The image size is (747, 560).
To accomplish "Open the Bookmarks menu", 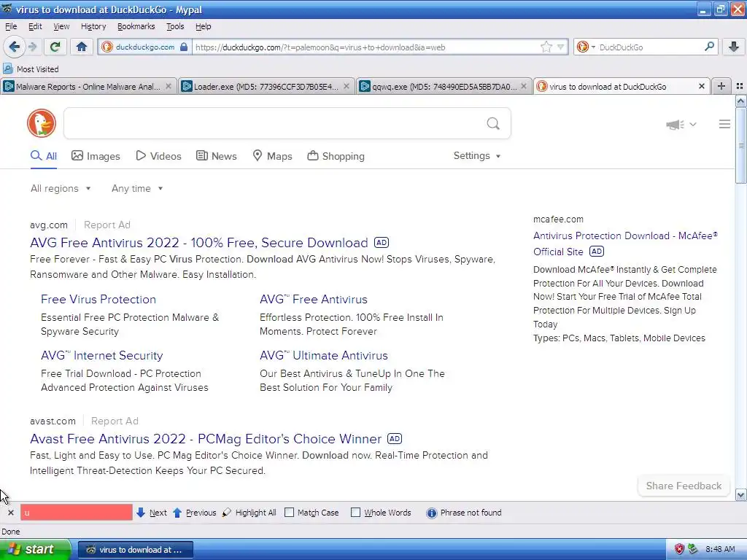I will tap(136, 27).
